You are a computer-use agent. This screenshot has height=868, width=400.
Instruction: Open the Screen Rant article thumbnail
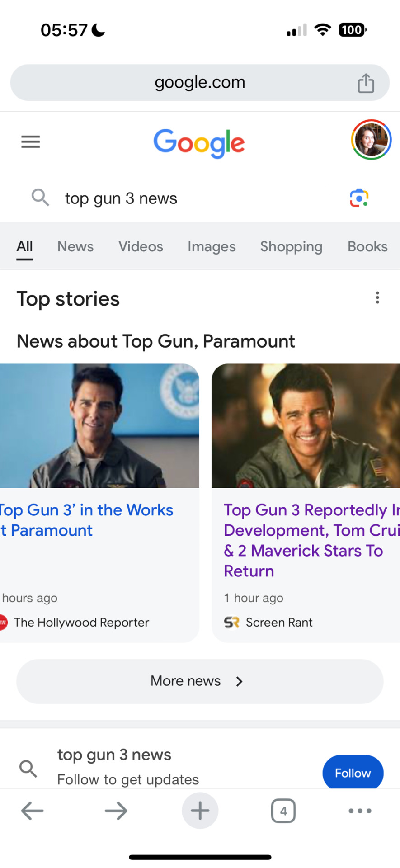click(x=306, y=426)
